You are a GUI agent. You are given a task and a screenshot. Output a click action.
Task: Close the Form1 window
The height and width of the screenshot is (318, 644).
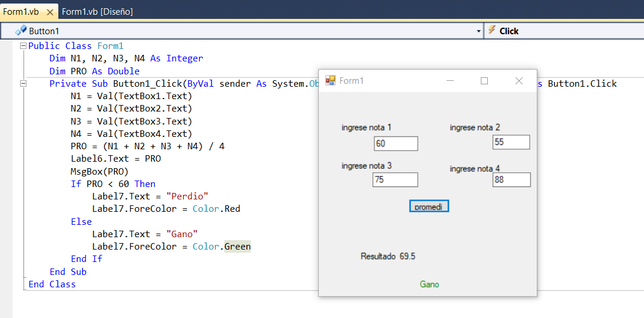(518, 81)
